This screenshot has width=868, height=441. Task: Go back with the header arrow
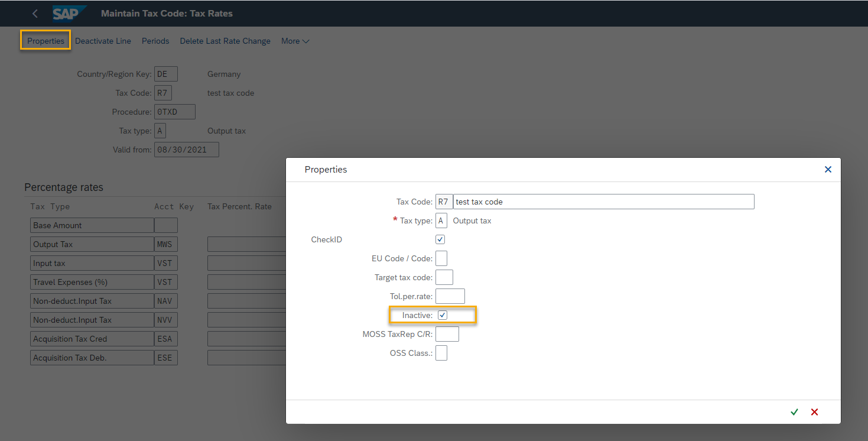coord(35,13)
